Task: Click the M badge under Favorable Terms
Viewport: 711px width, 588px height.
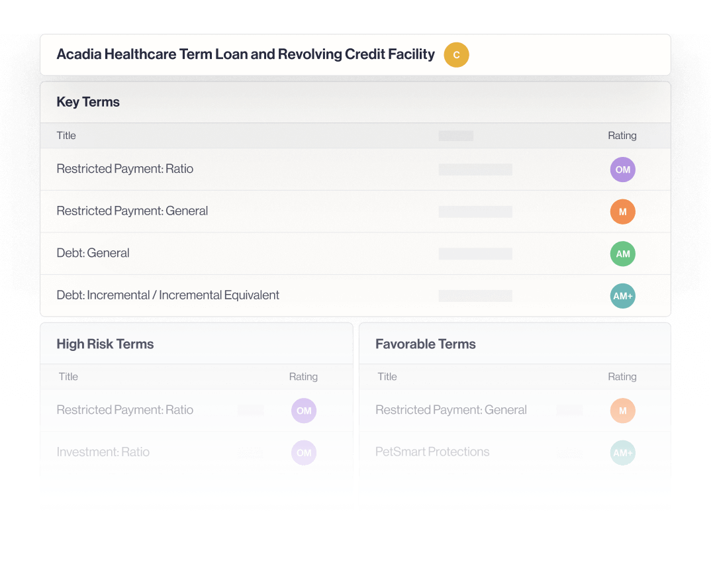Action: (622, 411)
